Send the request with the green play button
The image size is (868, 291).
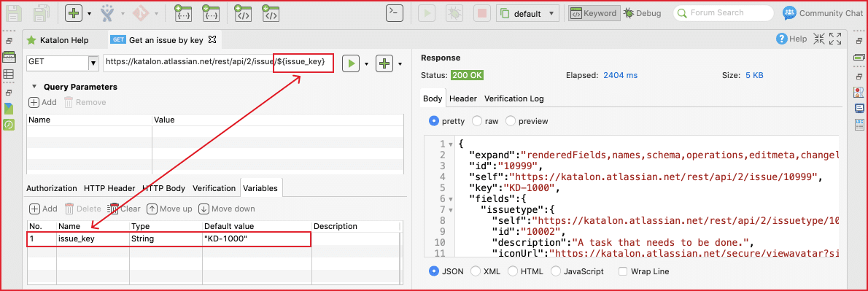350,63
